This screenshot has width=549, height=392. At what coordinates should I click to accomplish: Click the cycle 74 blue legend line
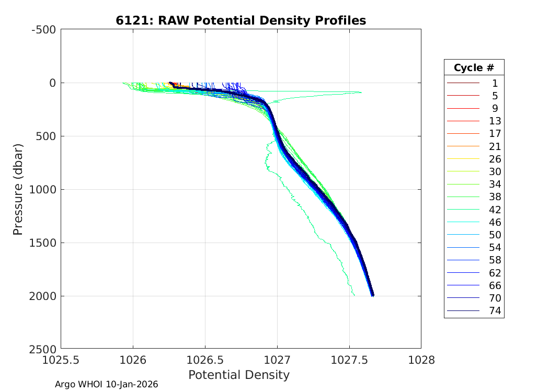(x=463, y=311)
